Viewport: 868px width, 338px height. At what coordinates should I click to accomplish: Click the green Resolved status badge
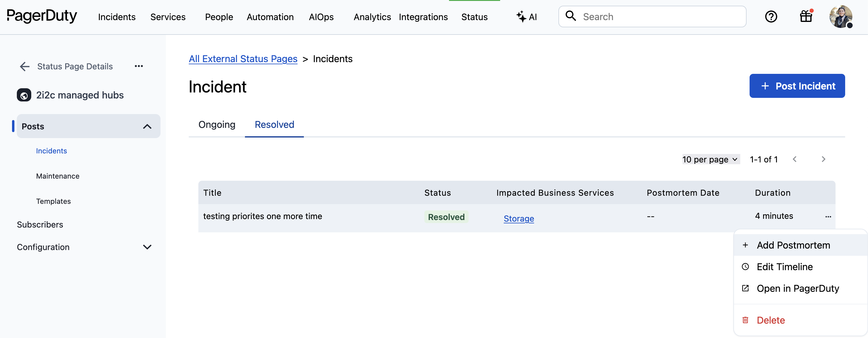point(446,217)
